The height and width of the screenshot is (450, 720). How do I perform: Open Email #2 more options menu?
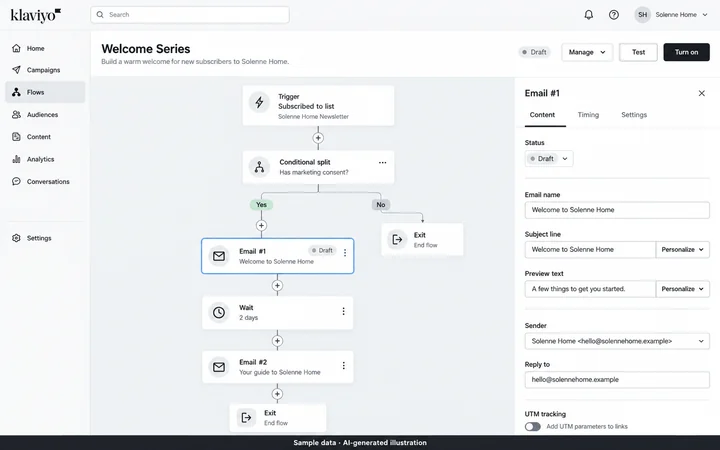click(343, 366)
